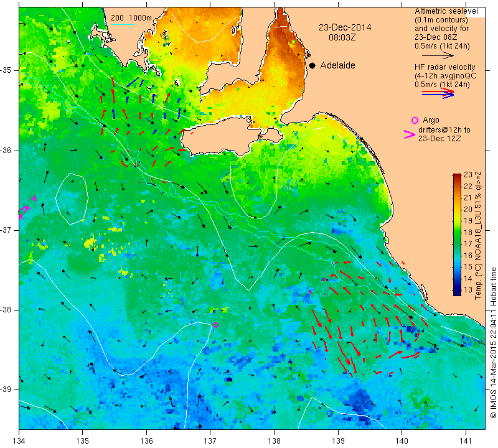Click the 137 longitude axis label
The height and width of the screenshot is (448, 498).
tap(210, 441)
